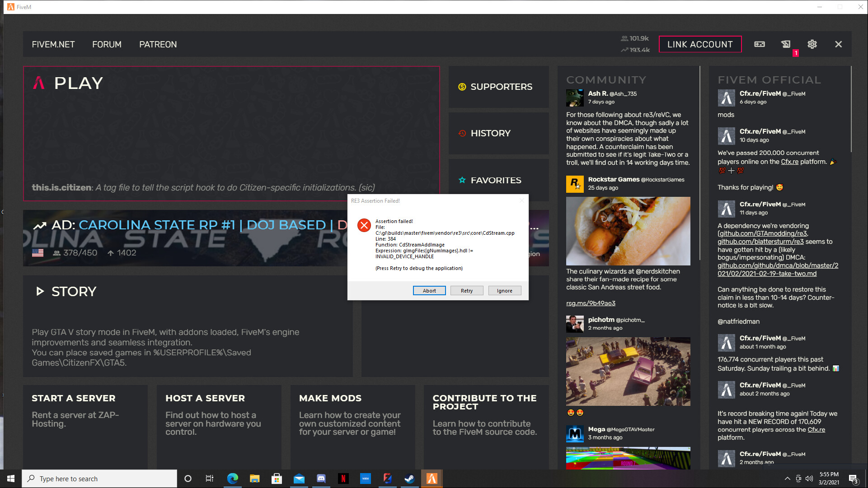Image resolution: width=868 pixels, height=488 pixels.
Task: Open the github.com/GTAmodding/re3 link
Action: click(763, 233)
